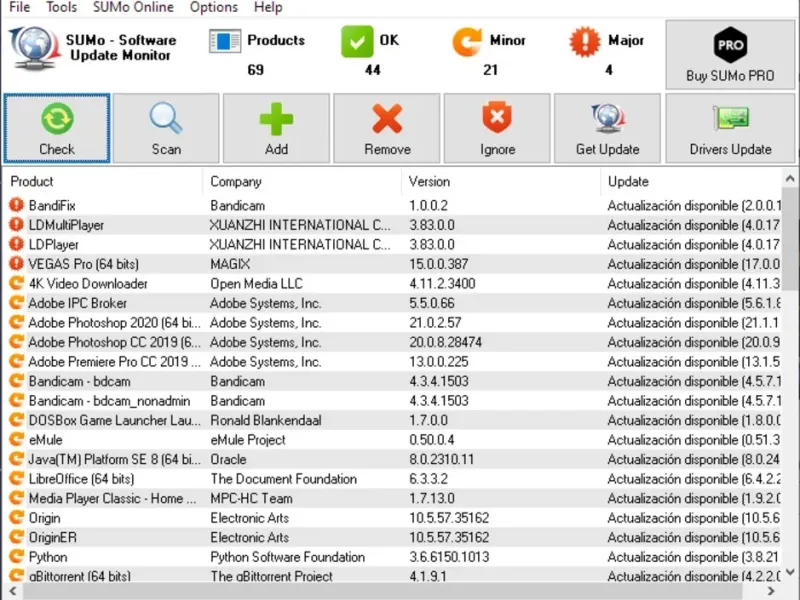Click minor update icon beside OriginER
800x600 pixels.
(x=16, y=537)
